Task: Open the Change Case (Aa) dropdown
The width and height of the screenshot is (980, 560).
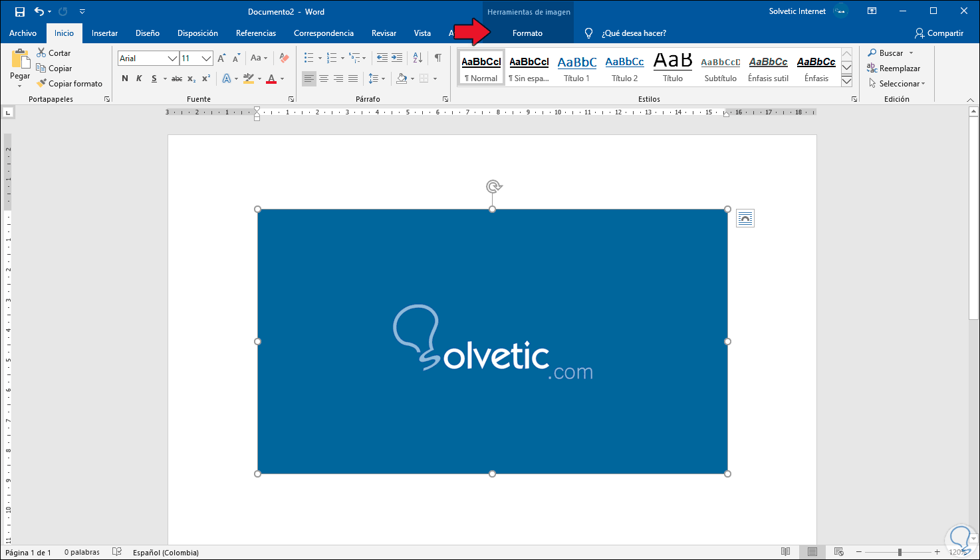Action: coord(259,59)
